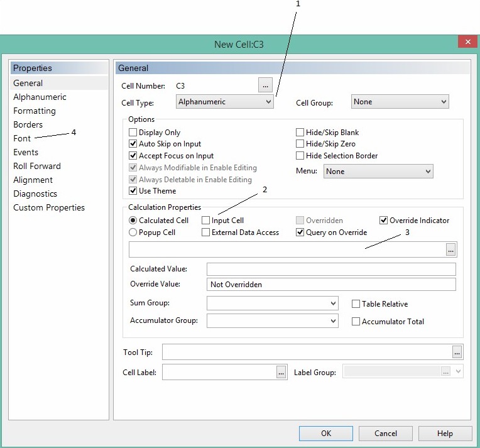Open the formula editor ellipsis button
Viewport: 480px width, 448px height.
tap(450, 250)
